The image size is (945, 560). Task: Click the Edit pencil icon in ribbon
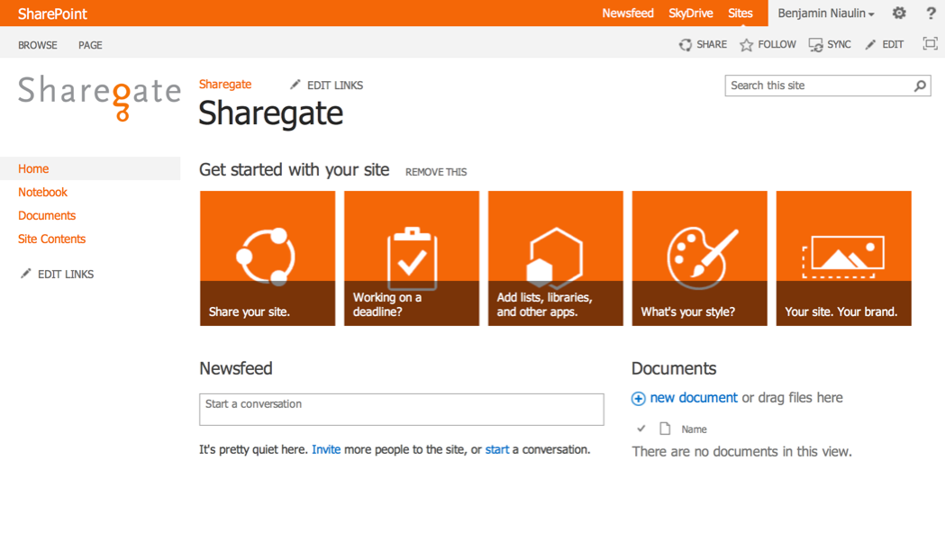click(x=870, y=44)
